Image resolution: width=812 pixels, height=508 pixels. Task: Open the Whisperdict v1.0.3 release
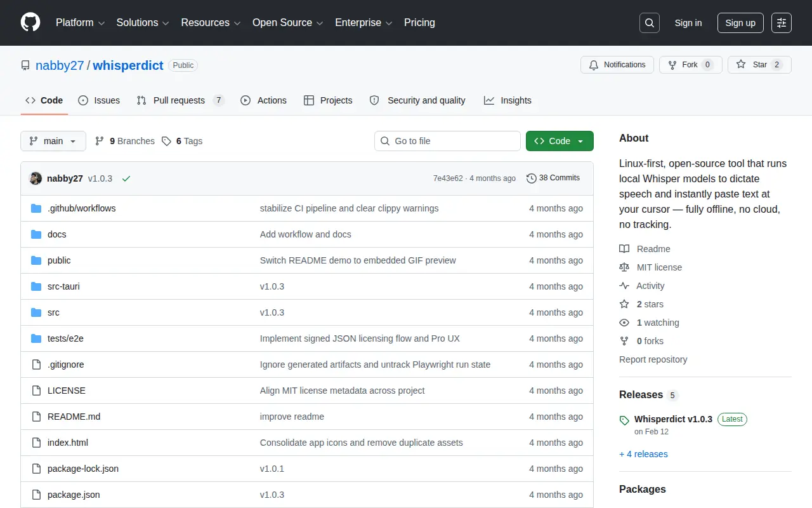[673, 419]
